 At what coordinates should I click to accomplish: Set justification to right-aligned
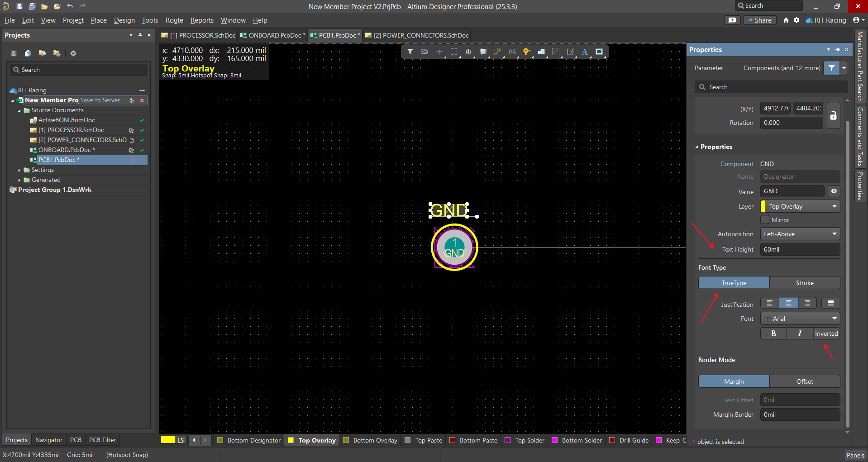coord(807,303)
